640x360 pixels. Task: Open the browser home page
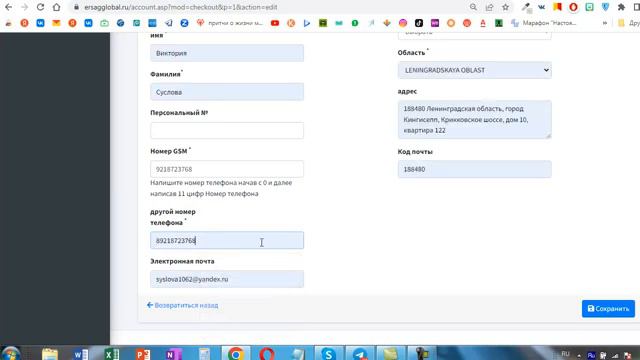pyautogui.click(x=56, y=7)
